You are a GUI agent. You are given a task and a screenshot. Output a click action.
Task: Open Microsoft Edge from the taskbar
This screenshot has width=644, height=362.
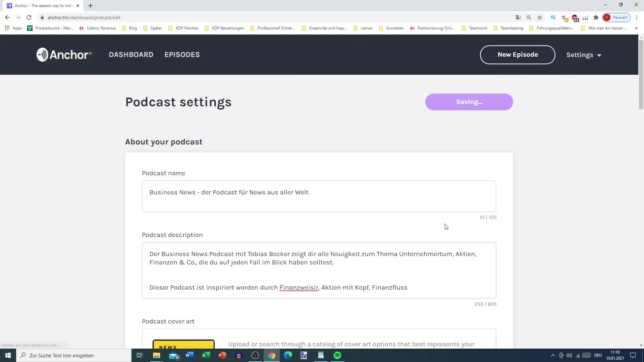coord(288,355)
